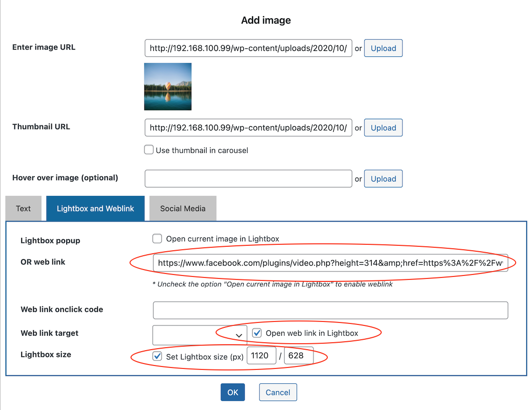Focus the Thumbnail URL text field
This screenshot has width=532, height=410.
(248, 128)
